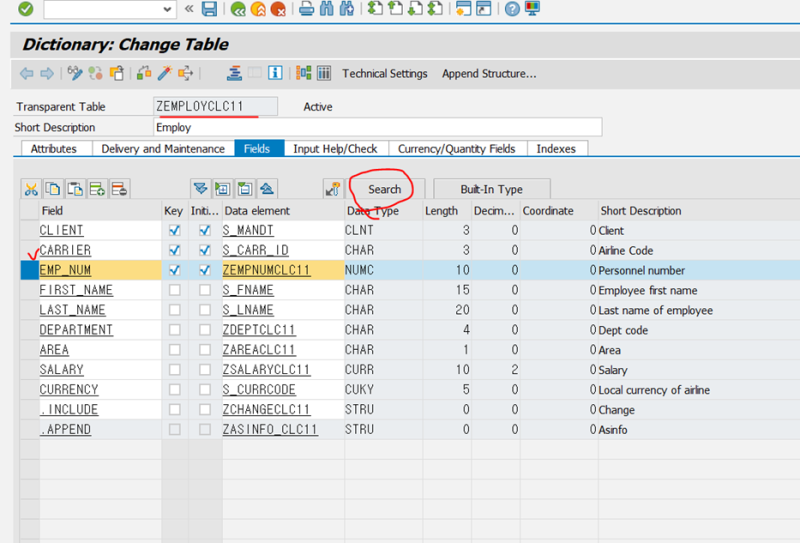Expand all includes with the down-chevrons icon
Screen dimensions: 800x543
pos(201,189)
